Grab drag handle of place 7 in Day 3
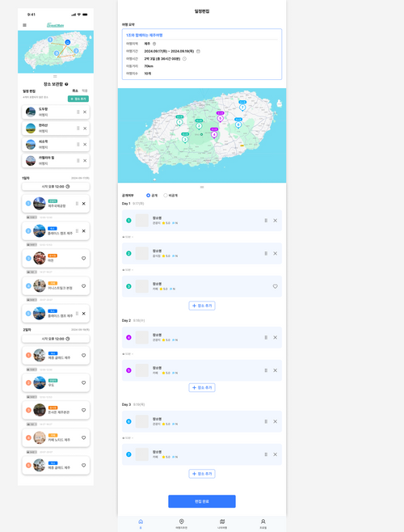The width and height of the screenshot is (404, 532). [266, 454]
